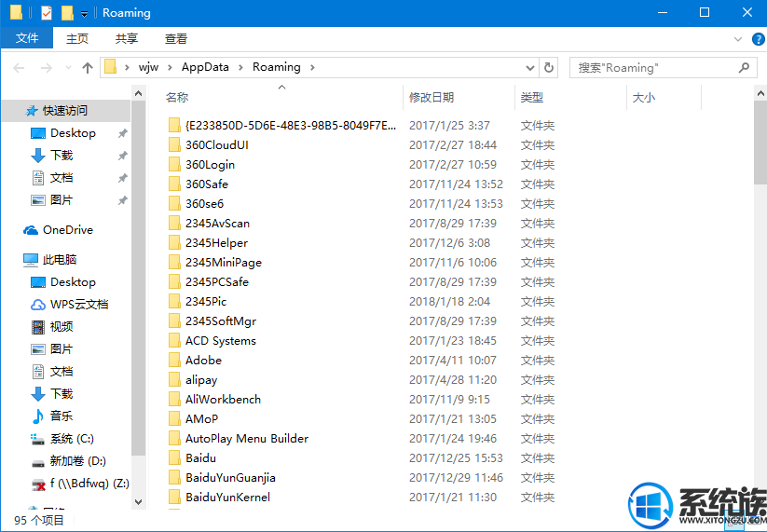Expand the chevron after Roaming breadcrumb
Image resolution: width=767 pixels, height=532 pixels.
312,67
